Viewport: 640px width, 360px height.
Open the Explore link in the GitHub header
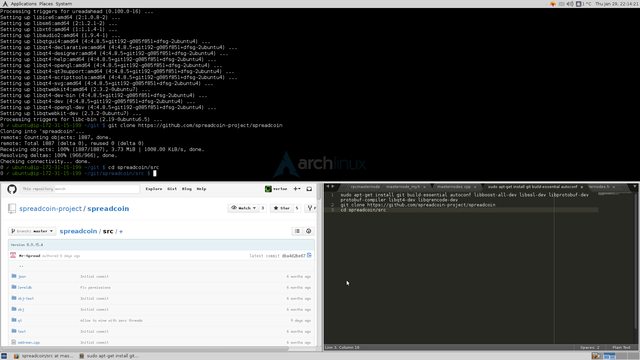153,189
